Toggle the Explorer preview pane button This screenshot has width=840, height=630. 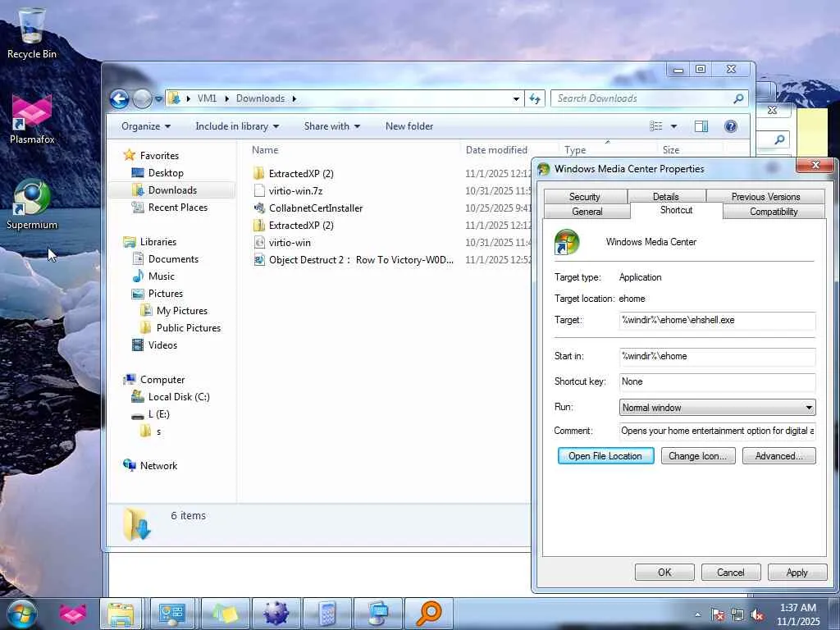[701, 126]
